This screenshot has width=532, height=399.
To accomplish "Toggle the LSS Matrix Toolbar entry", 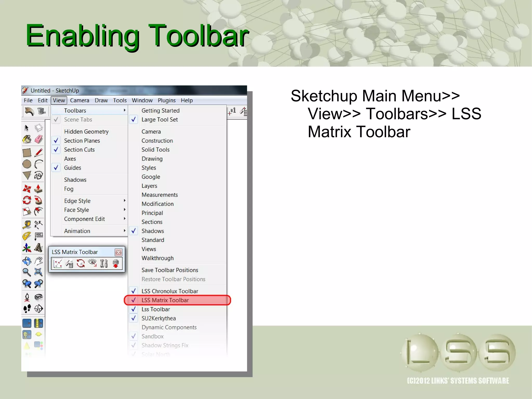I will [177, 300].
